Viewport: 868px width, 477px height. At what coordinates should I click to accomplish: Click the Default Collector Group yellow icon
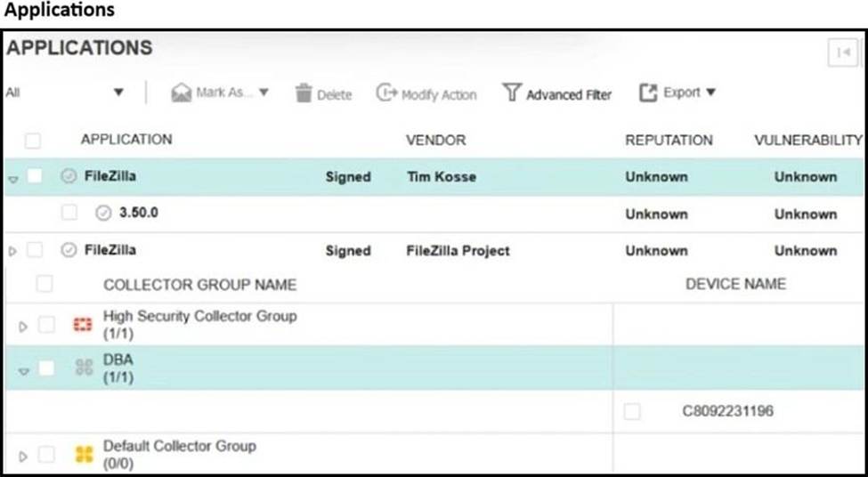pos(85,455)
